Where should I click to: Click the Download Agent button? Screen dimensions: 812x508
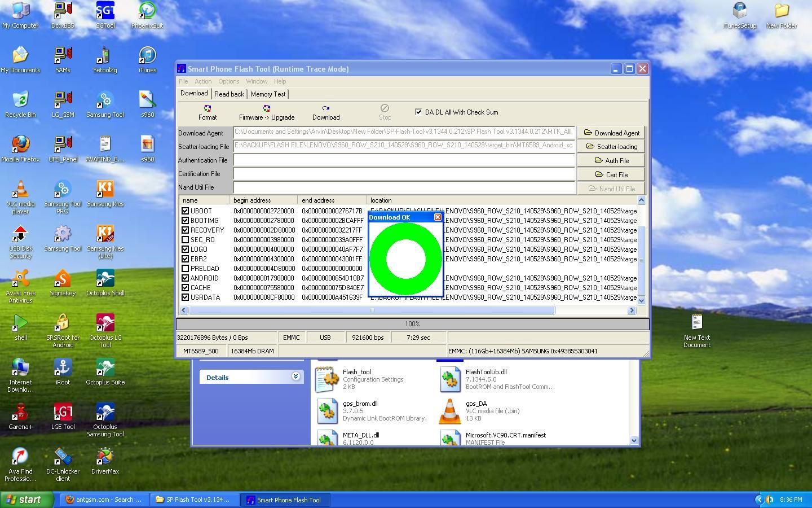tap(611, 133)
